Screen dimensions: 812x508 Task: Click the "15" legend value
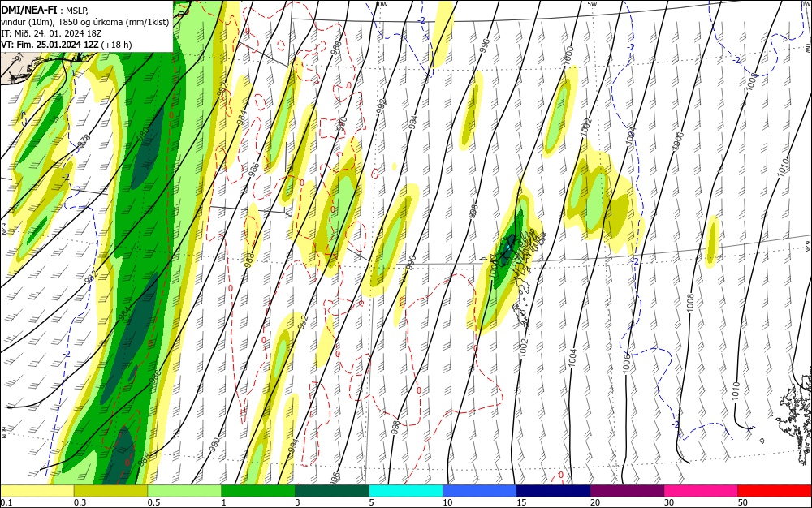click(x=521, y=502)
